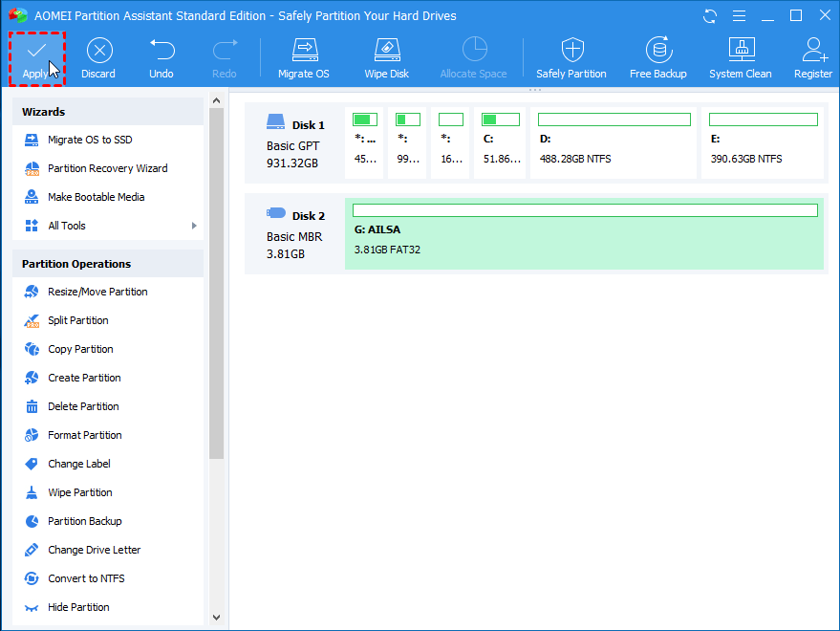Image resolution: width=840 pixels, height=631 pixels.
Task: Select the G: AILSA partition
Action: click(x=584, y=234)
